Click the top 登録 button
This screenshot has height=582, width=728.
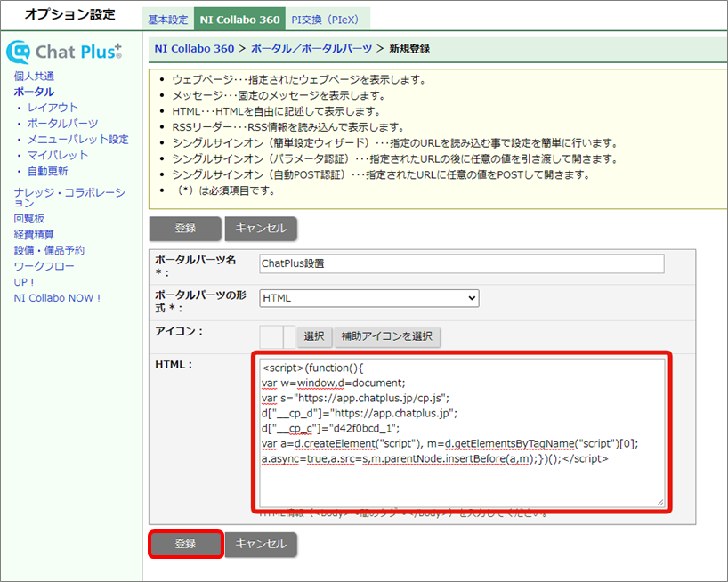click(185, 229)
